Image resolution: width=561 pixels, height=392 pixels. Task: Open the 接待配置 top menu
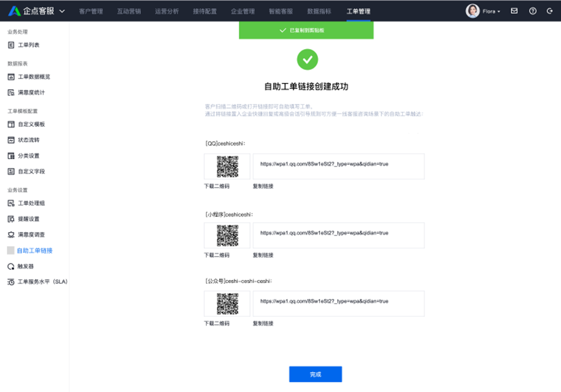204,11
